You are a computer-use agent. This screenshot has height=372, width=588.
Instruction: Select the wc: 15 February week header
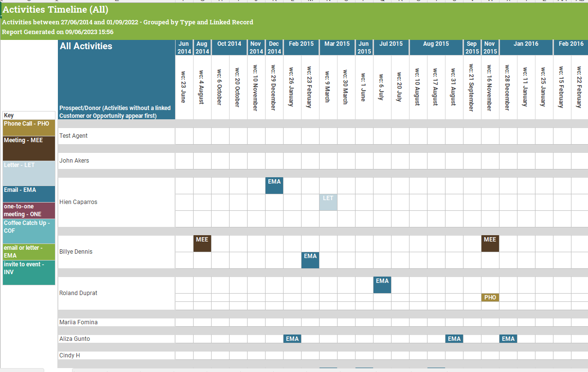pyautogui.click(x=562, y=88)
